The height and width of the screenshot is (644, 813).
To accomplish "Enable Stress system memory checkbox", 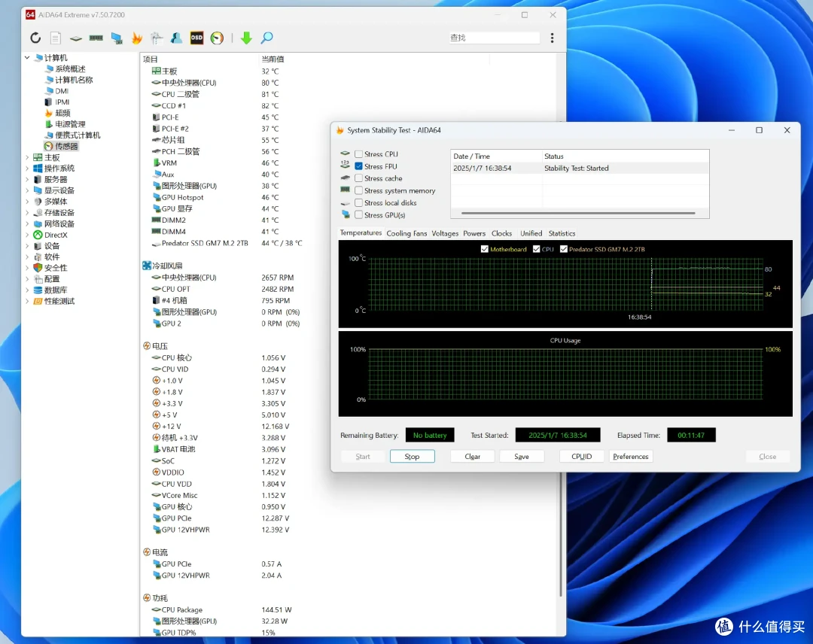I will [358, 190].
